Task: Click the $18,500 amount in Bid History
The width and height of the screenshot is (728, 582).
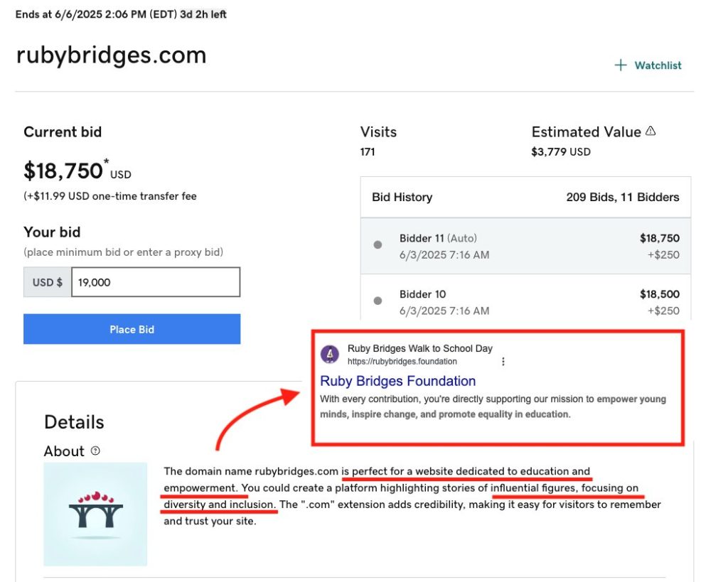Action: click(659, 293)
